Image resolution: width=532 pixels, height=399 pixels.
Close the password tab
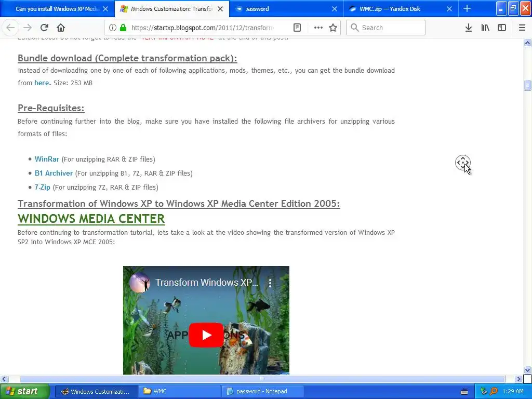point(335,9)
